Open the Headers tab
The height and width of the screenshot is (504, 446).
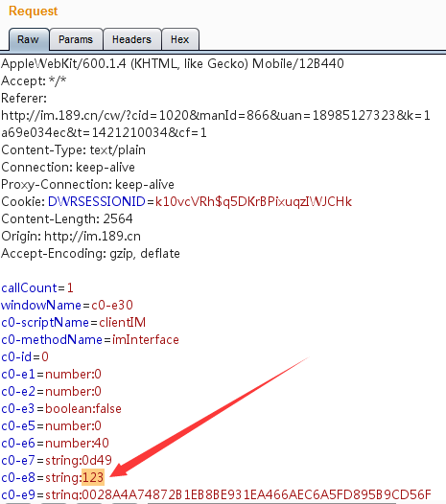pos(132,39)
